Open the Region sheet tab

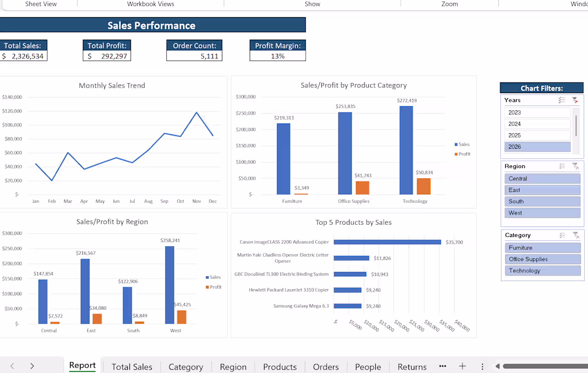point(233,367)
